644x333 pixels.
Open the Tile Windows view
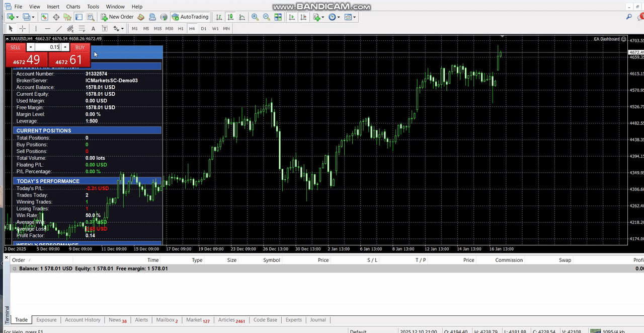(278, 17)
